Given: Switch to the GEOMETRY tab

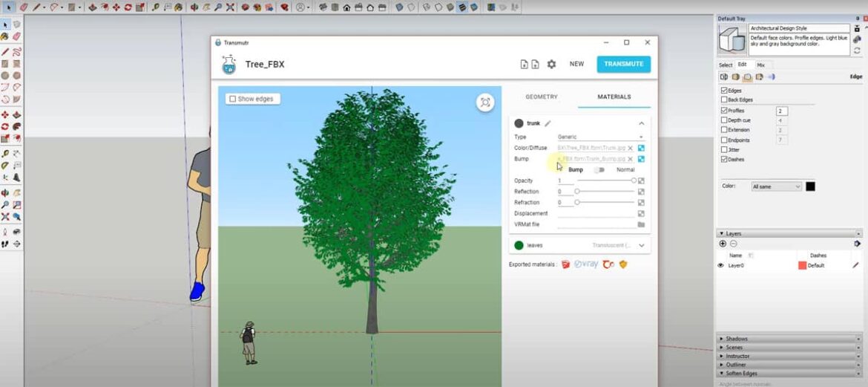Looking at the screenshot, I should (542, 97).
